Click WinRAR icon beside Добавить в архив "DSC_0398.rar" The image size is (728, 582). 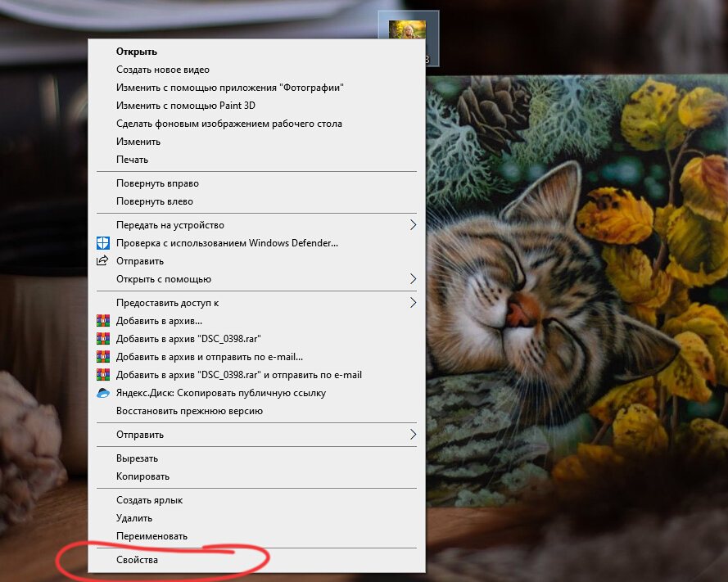pyautogui.click(x=102, y=338)
